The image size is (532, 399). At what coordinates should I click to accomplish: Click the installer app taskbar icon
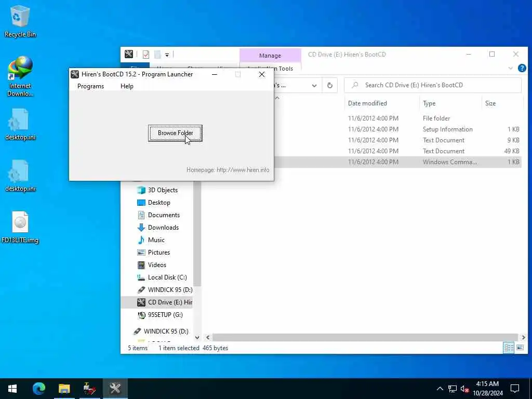[89, 389]
